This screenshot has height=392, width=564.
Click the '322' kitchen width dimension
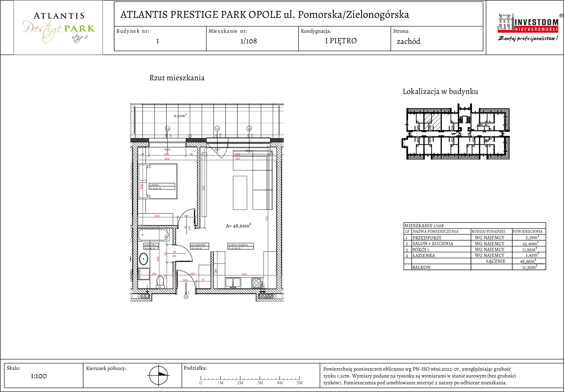[x=244, y=274]
